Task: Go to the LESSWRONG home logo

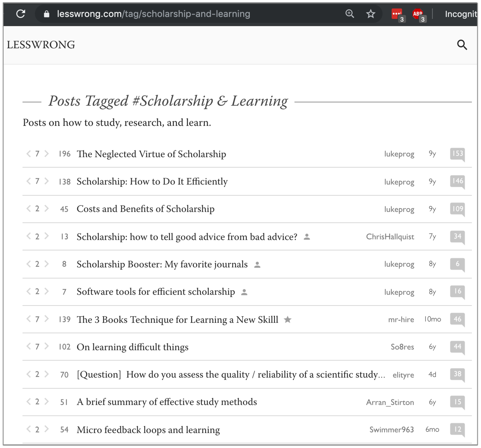Action: point(41,45)
